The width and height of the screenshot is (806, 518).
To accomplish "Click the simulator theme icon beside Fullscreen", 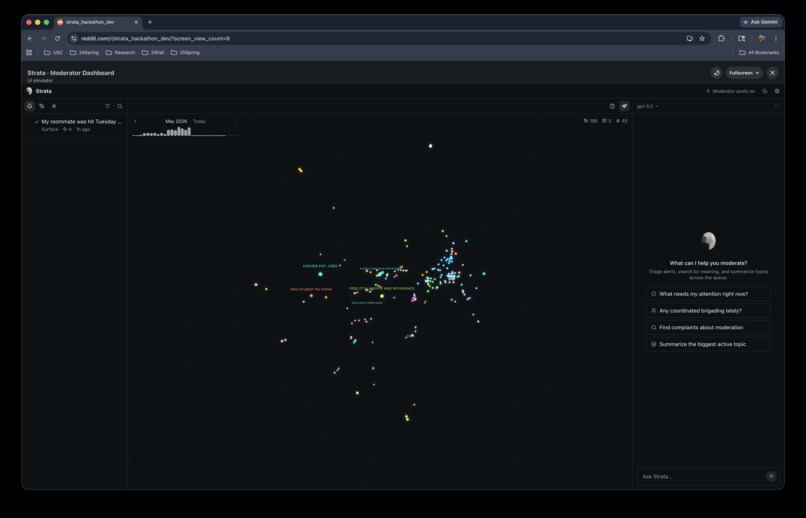I will 717,73.
